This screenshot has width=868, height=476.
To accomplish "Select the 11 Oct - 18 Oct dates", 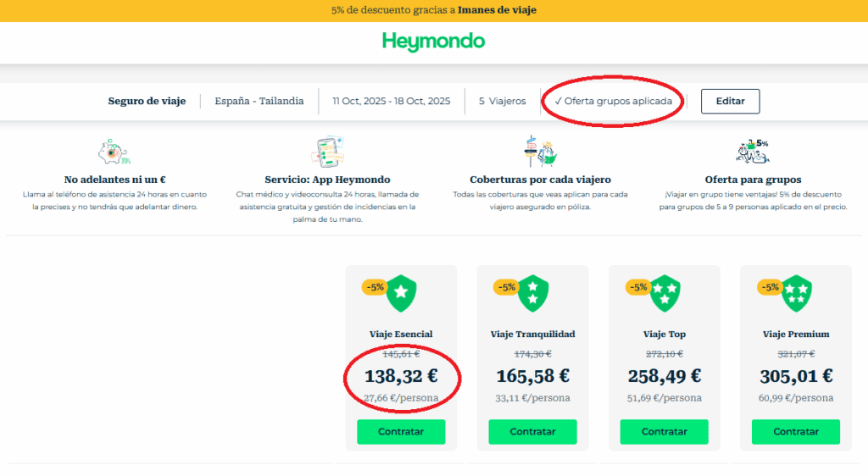I will tap(392, 101).
